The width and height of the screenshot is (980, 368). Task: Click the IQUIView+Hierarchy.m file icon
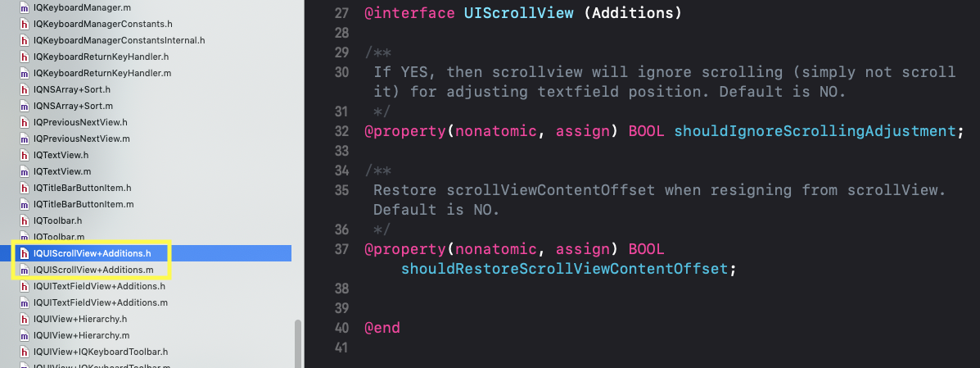click(x=25, y=335)
